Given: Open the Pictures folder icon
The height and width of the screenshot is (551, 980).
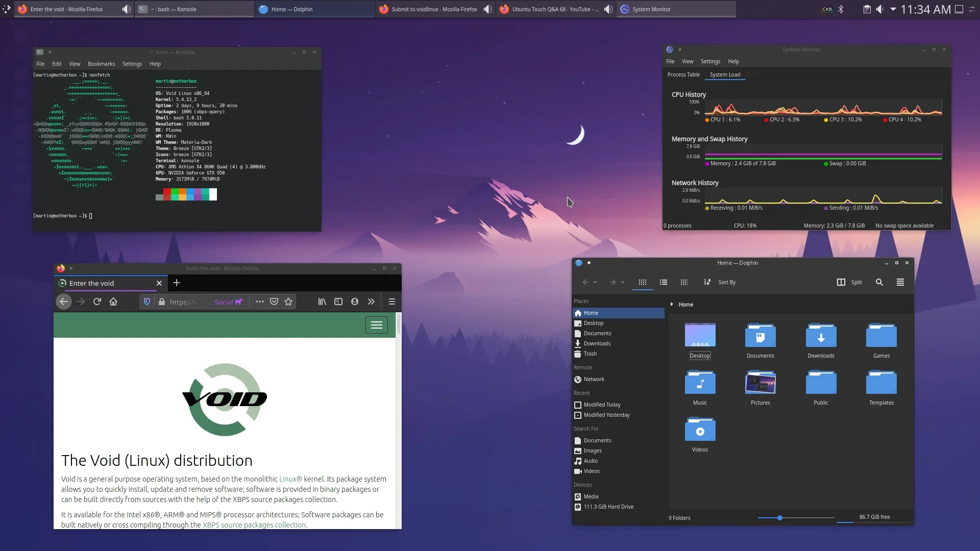Looking at the screenshot, I should coord(760,382).
